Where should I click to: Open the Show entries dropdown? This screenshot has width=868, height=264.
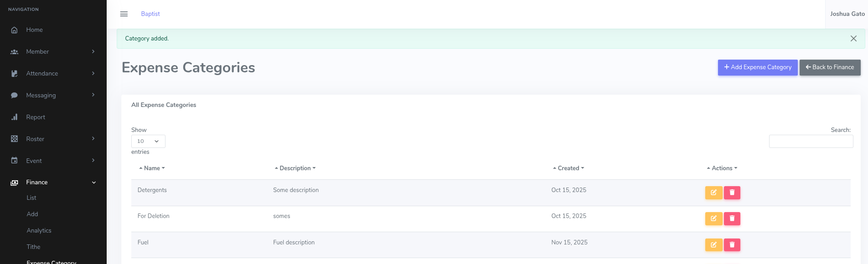pyautogui.click(x=148, y=141)
